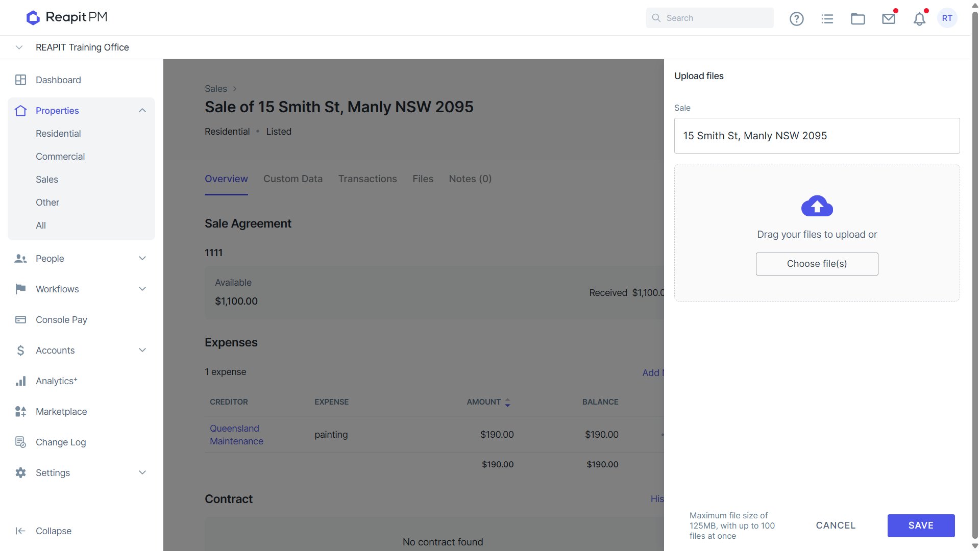The width and height of the screenshot is (980, 551).
Task: Click the Sale address input field
Action: (817, 136)
